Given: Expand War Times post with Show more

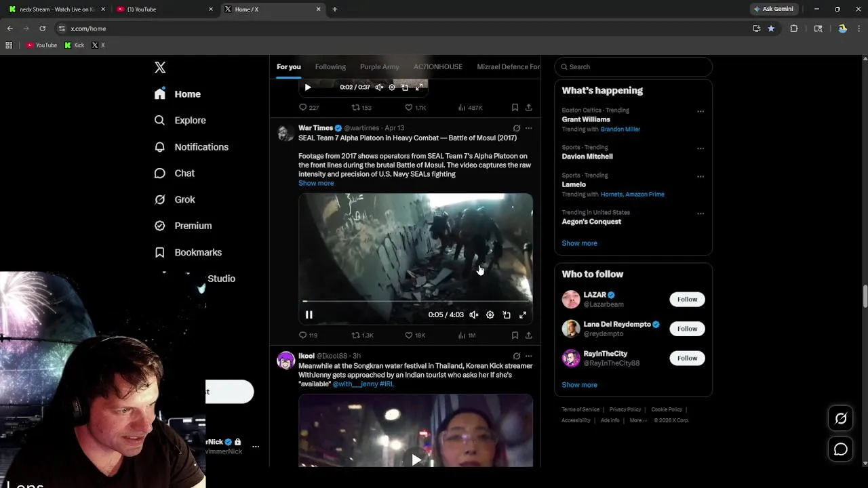Looking at the screenshot, I should 316,183.
